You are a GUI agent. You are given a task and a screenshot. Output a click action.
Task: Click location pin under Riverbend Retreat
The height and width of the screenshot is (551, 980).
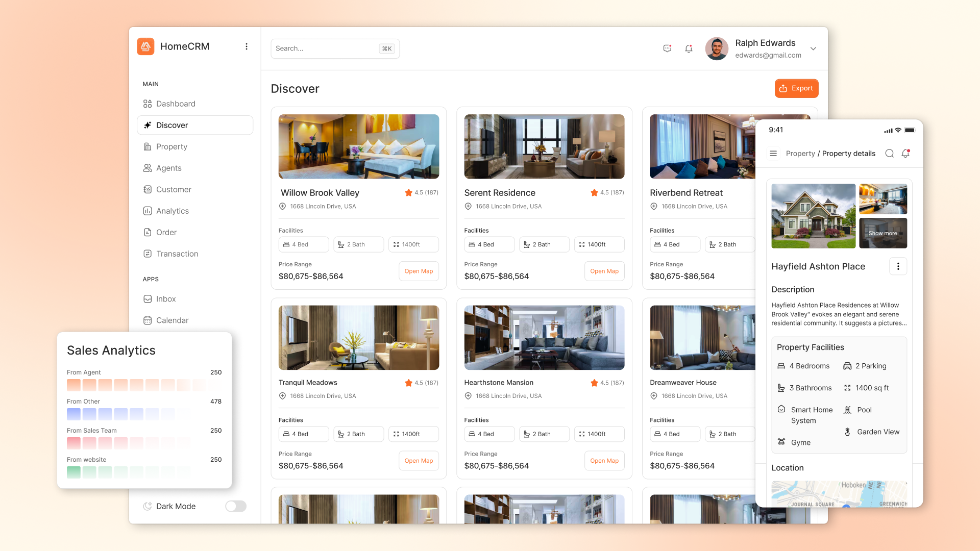654,207
